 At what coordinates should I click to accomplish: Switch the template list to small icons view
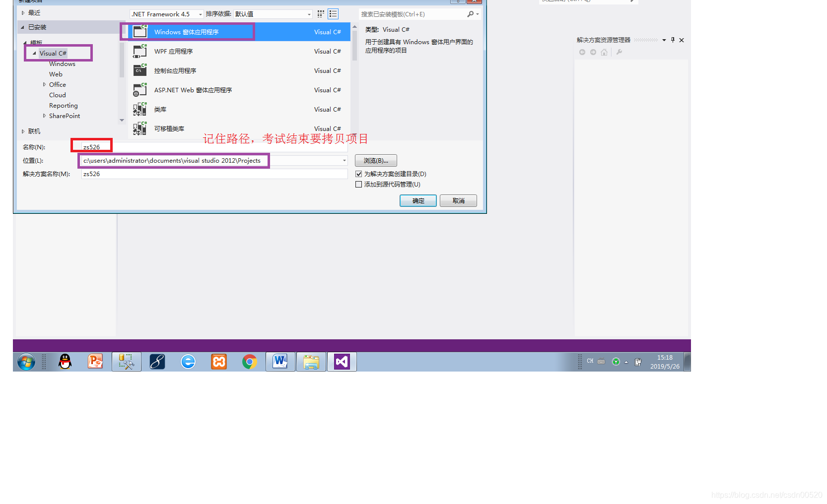coord(321,14)
